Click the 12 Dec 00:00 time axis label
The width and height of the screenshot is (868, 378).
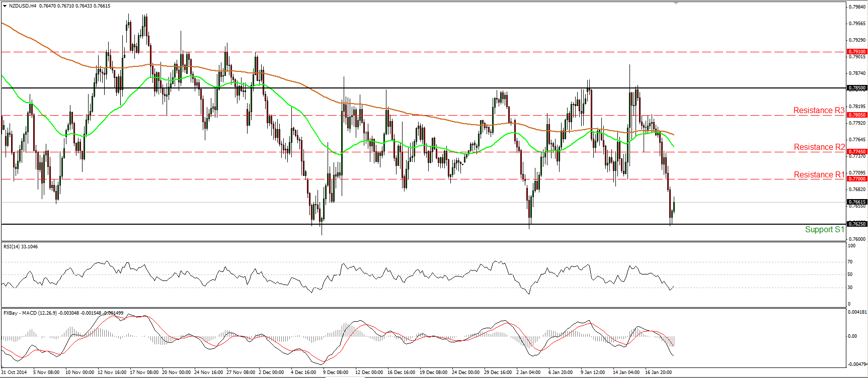(370, 372)
